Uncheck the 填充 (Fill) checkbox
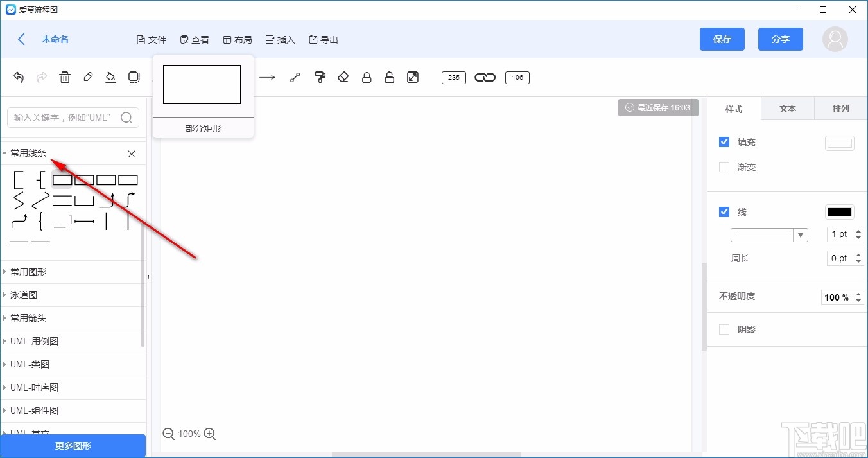The width and height of the screenshot is (868, 458). coord(724,142)
